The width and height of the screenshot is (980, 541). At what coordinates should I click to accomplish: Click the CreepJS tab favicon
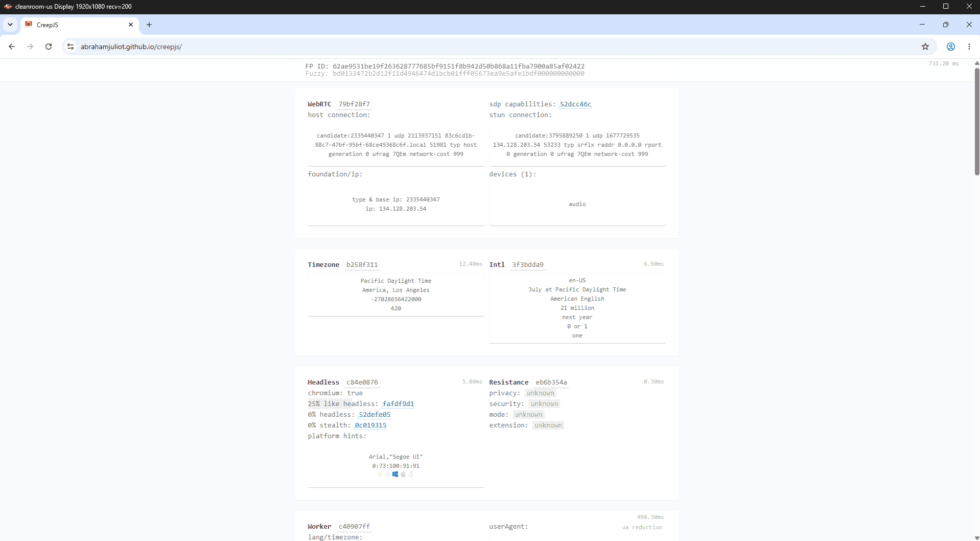point(29,25)
